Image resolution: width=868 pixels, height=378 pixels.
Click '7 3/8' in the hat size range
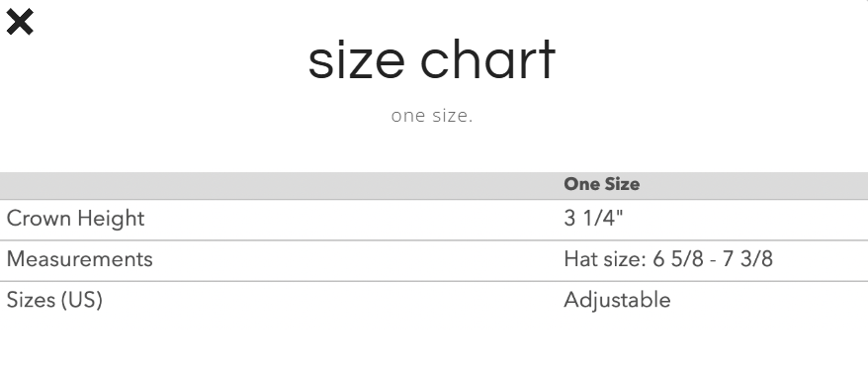pos(747,259)
